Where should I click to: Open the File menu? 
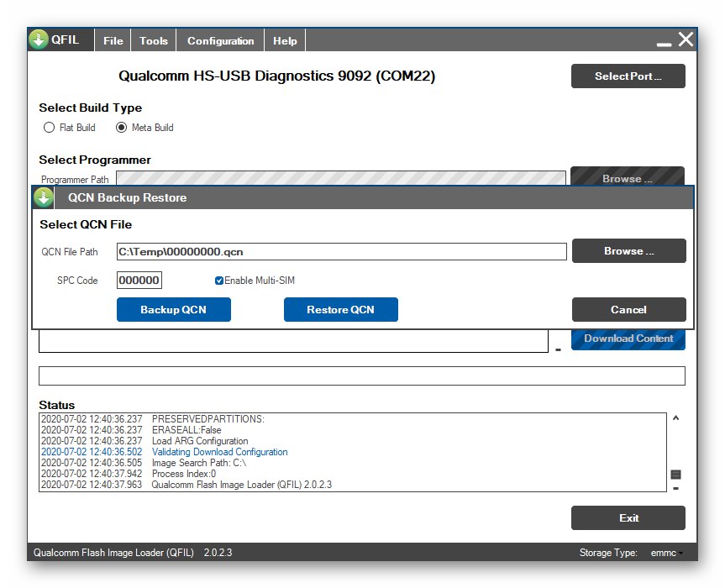[x=113, y=40]
